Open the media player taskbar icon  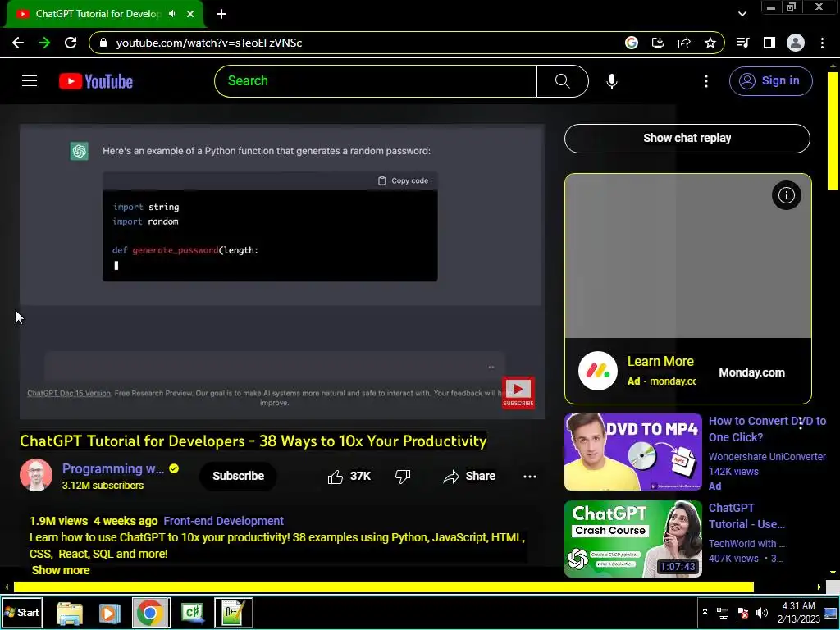(x=109, y=613)
